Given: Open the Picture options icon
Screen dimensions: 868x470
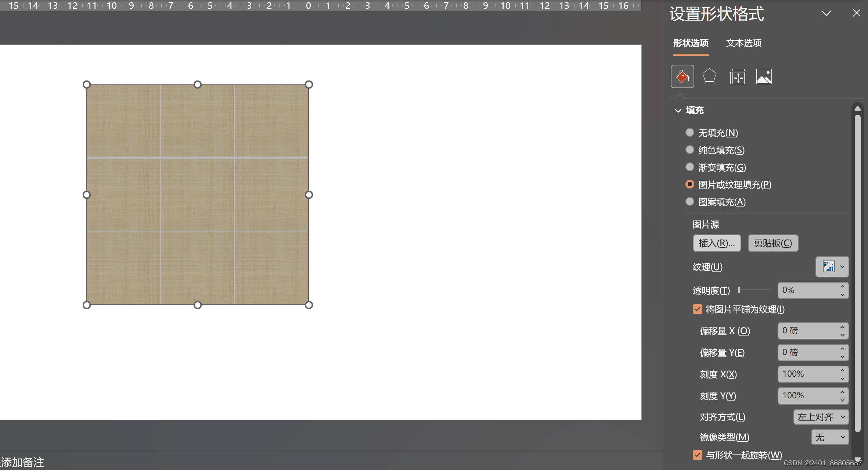Looking at the screenshot, I should pos(764,76).
